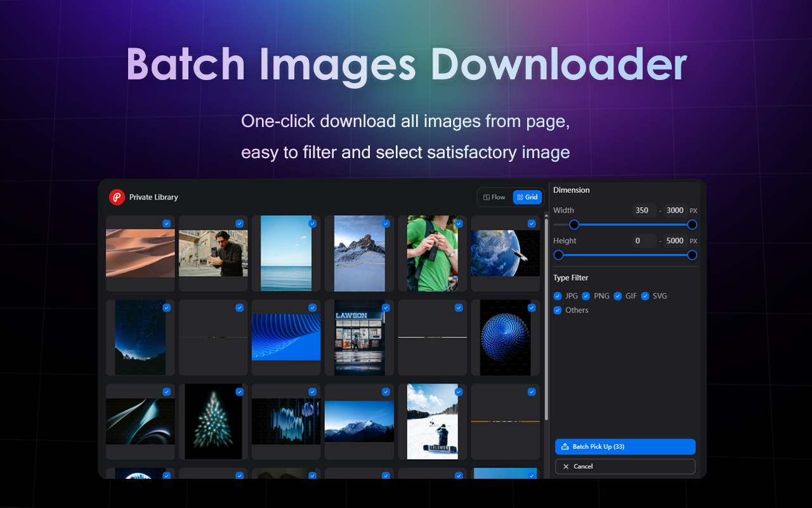The image size is (812, 508).
Task: Deselect the man with phone image checkbox
Action: coord(239,224)
